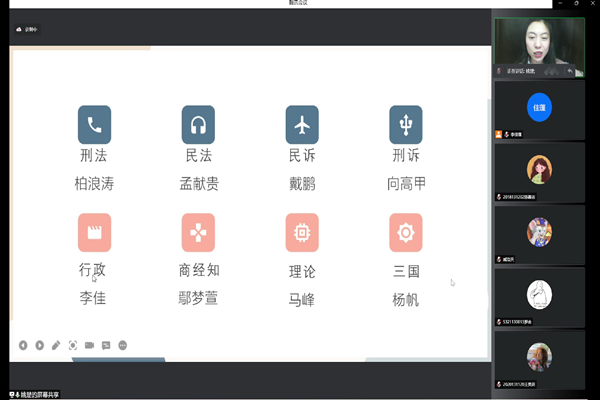The image size is (600, 400).
Task: Click the recording status indicator at top left
Action: click(x=29, y=29)
